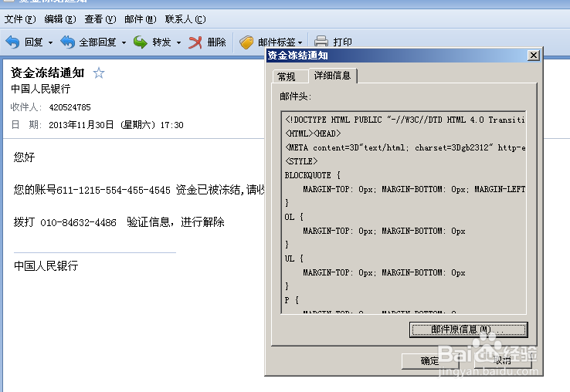Viewport: 570px width, 392px height.
Task: Open the 查看(V) menu
Action: pos(100,19)
